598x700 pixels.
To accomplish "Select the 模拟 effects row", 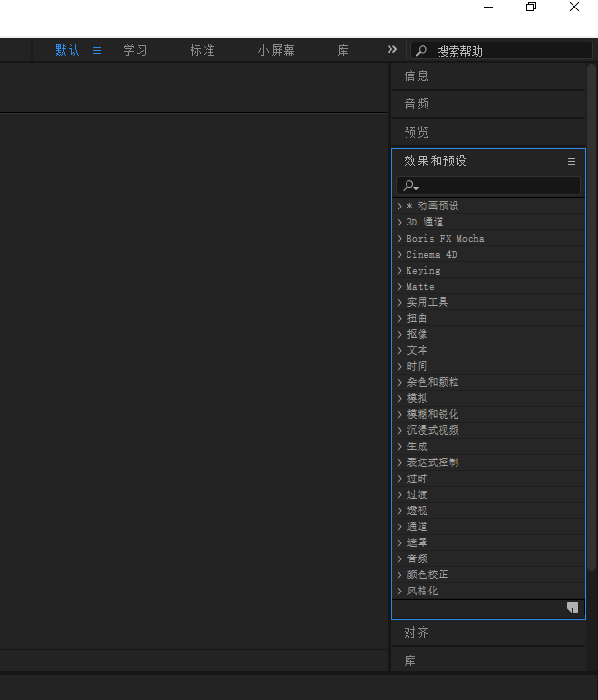I will [x=489, y=399].
